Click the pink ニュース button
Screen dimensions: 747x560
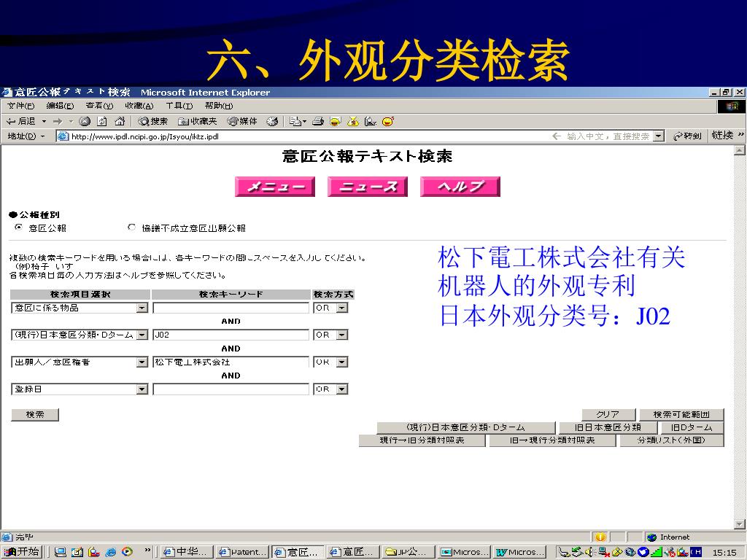[x=368, y=187]
